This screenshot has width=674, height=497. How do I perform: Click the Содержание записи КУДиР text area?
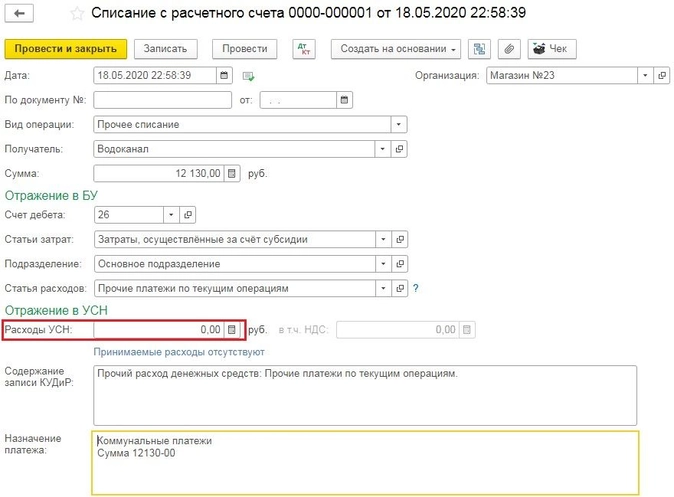(365, 396)
